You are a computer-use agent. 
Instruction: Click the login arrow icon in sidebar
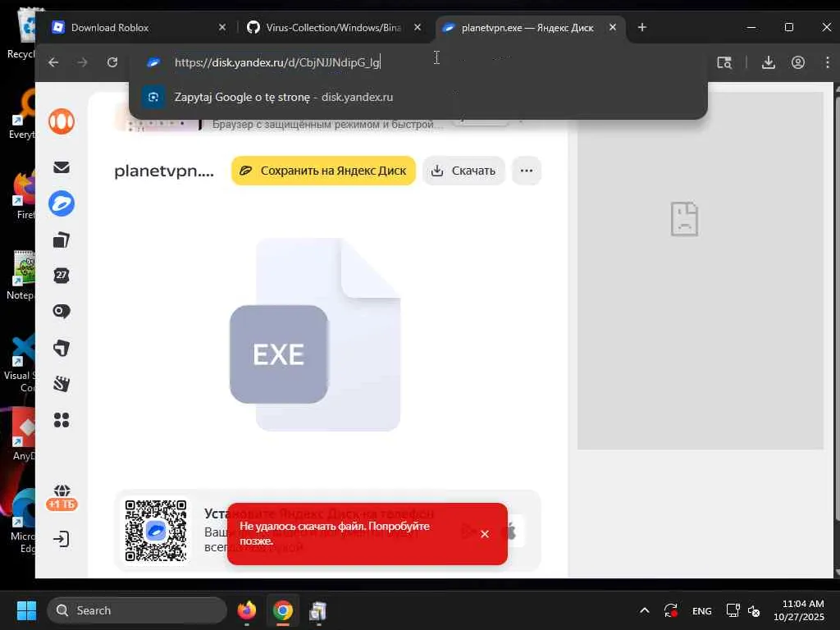[x=62, y=538]
